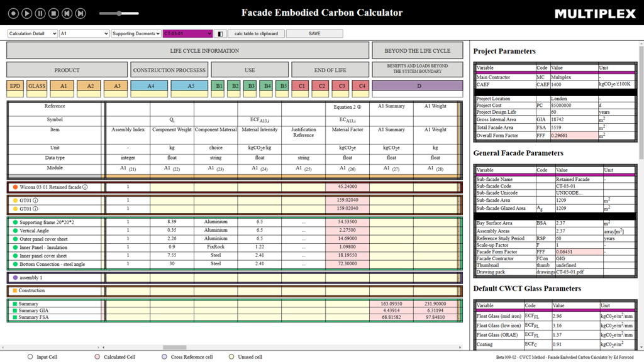Open the Calculation Detail dropdown

(x=33, y=34)
